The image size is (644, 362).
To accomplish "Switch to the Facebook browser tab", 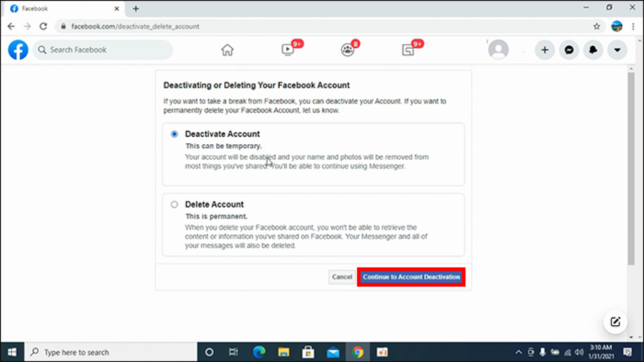I will [60, 9].
